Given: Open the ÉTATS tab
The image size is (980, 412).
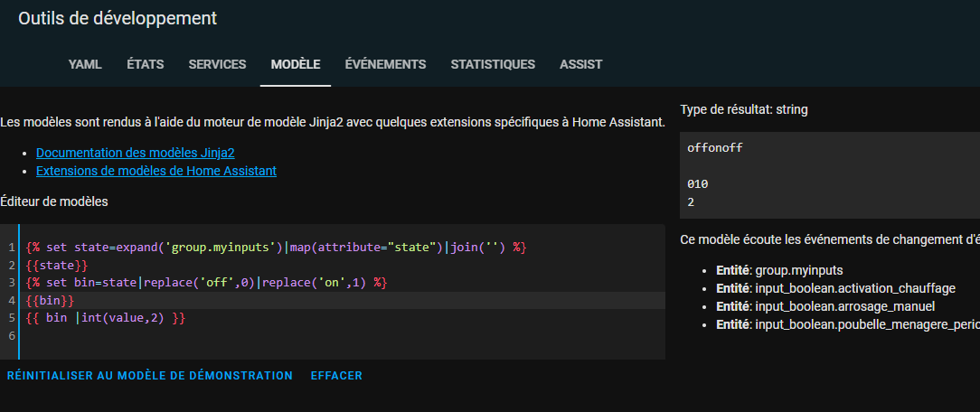Looking at the screenshot, I should click(x=145, y=64).
